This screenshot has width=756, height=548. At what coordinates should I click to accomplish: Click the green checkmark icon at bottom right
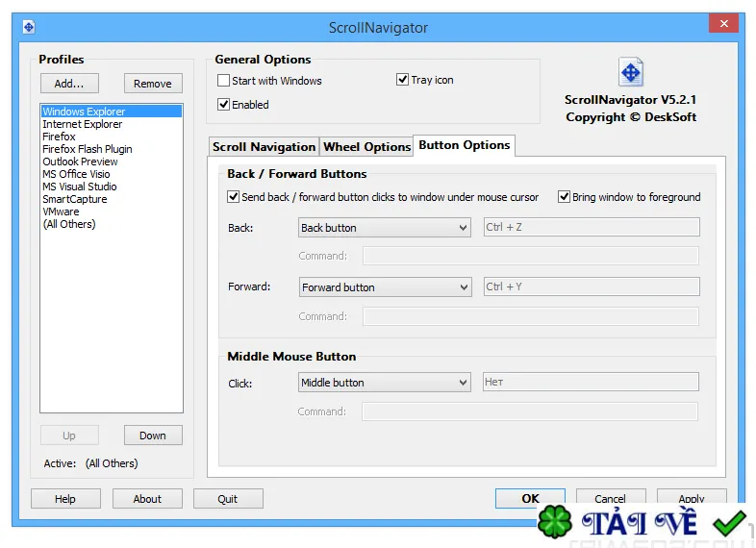click(x=729, y=523)
